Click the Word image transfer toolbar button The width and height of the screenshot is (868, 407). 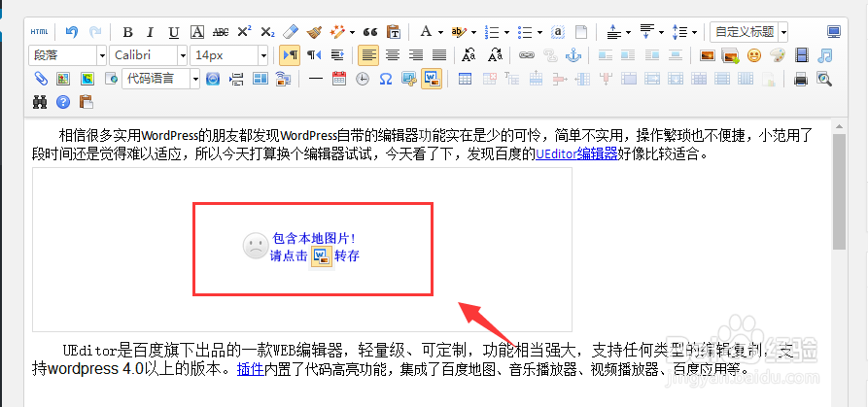pyautogui.click(x=432, y=79)
